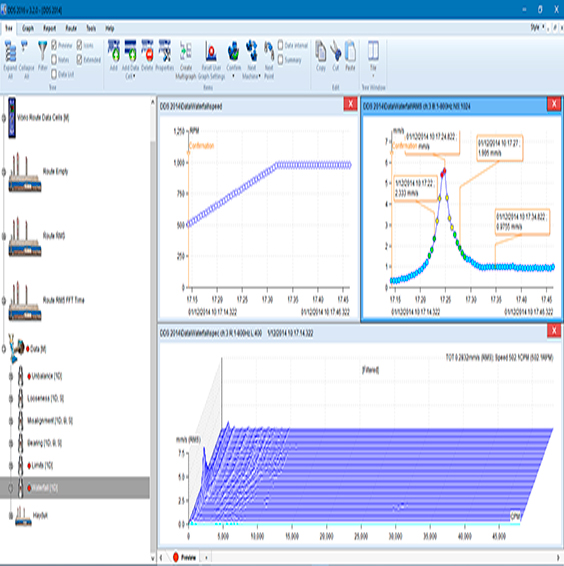
Task: Switch to the Tree ribbon tab
Action: pyautogui.click(x=9, y=28)
